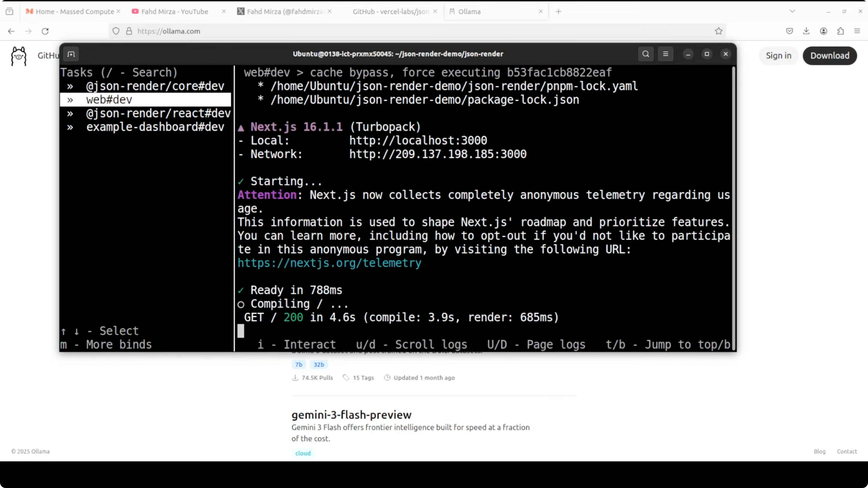Open the list-all-tabs dropdown chevron

point(792,11)
